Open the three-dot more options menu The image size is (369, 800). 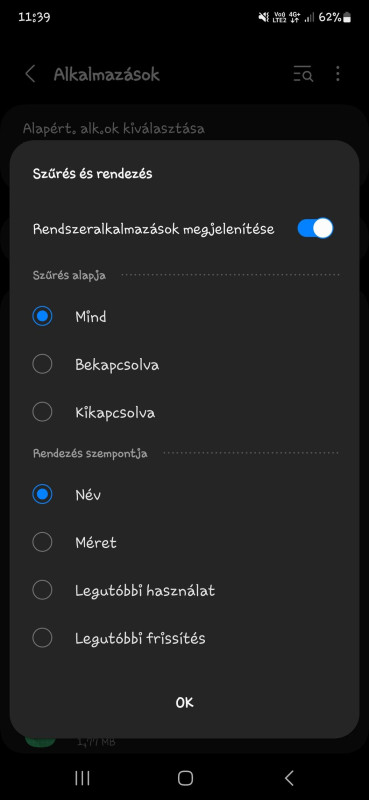337,74
